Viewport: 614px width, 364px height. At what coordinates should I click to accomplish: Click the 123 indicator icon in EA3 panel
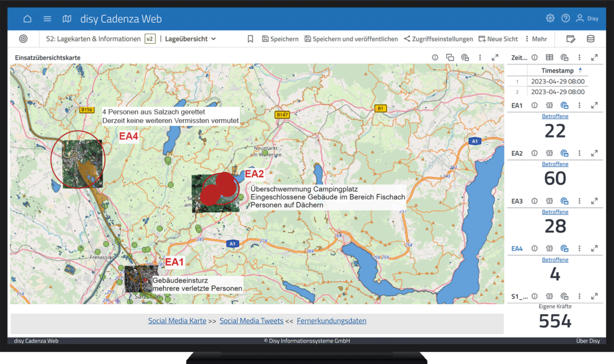(549, 201)
